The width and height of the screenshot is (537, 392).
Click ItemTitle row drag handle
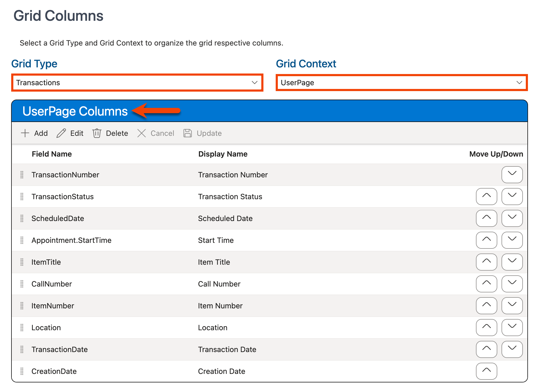(x=22, y=262)
